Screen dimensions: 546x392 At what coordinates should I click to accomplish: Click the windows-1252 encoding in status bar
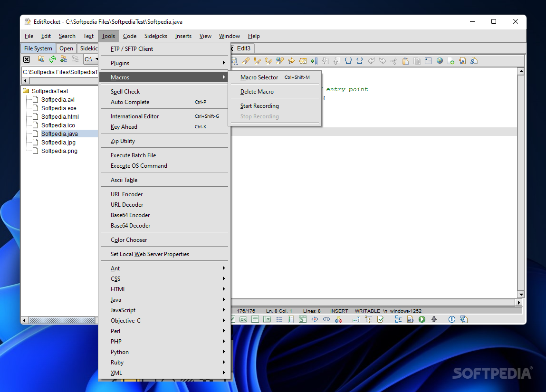point(405,311)
